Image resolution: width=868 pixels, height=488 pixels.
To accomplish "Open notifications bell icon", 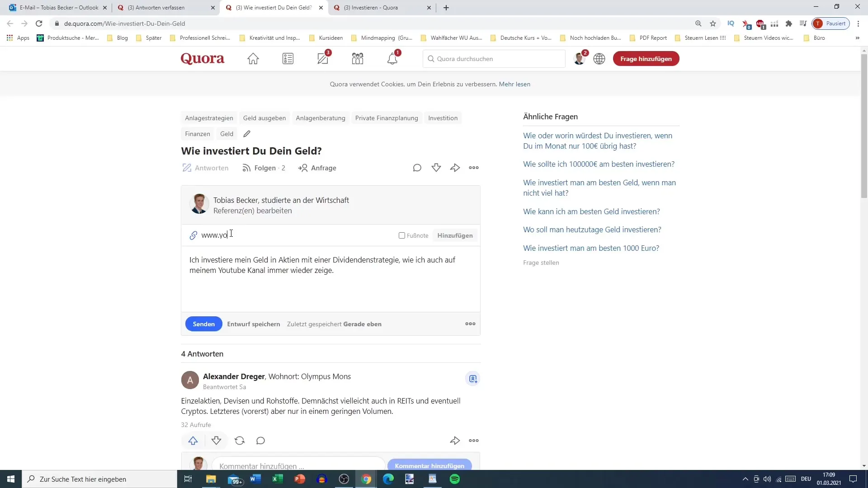I will [x=392, y=59].
